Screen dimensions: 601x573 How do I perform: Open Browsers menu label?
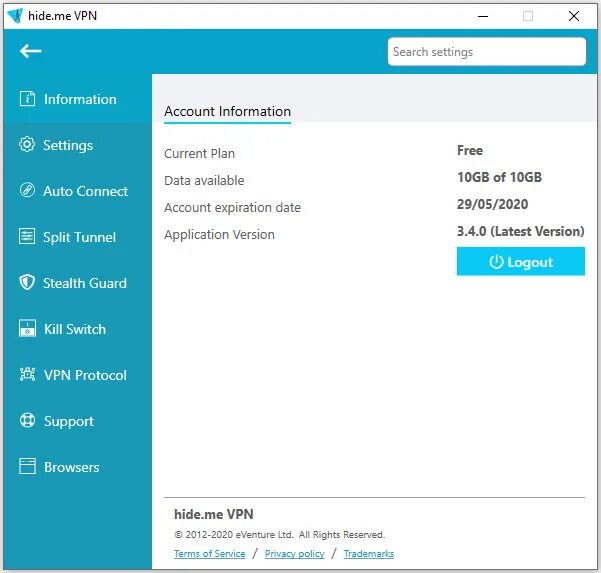pyautogui.click(x=72, y=467)
